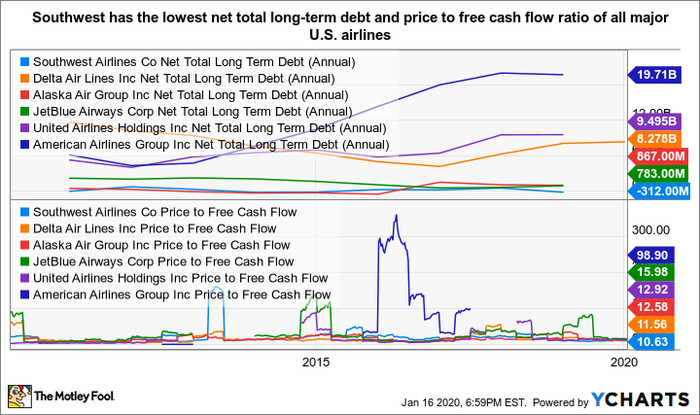This screenshot has height=415, width=700.
Task: Click the 98.90 American price-to-cash-flow tag
Action: point(651,255)
